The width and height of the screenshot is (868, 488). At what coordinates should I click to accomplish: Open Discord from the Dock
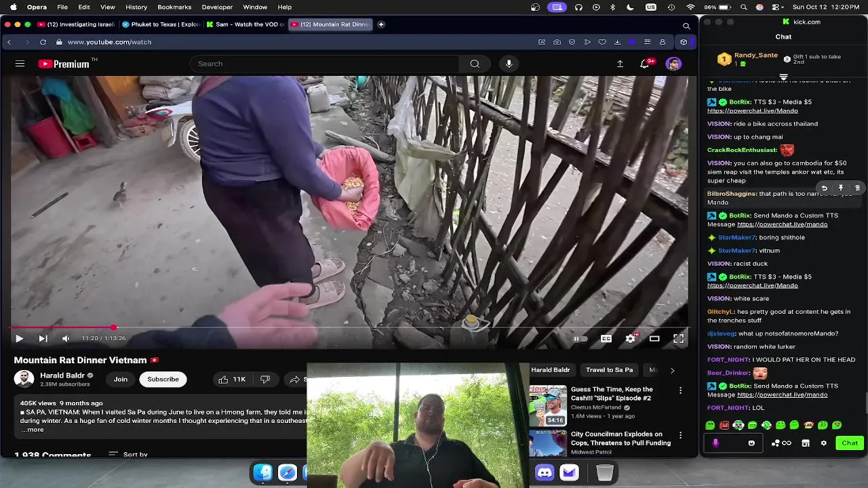[545, 472]
